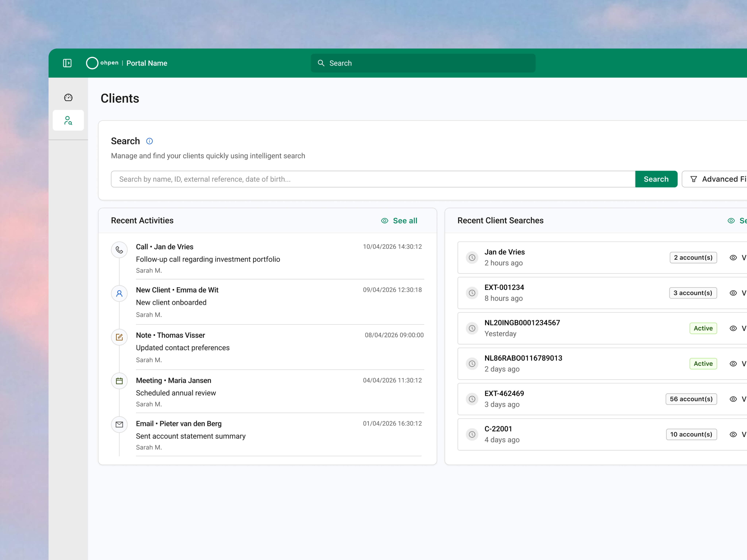Screen dimensions: 747x560
Task: Click the 56 account(s) badge
Action: pos(691,399)
